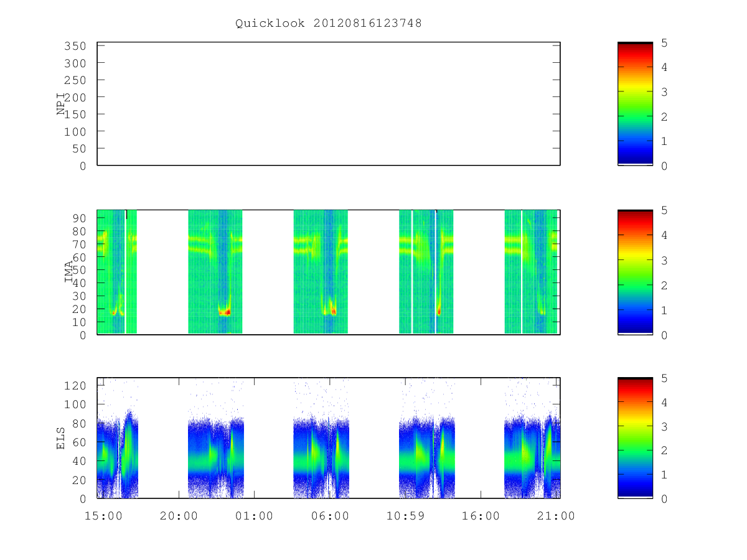Image resolution: width=747 pixels, height=560 pixels.
Task: Click the 300 tick on the NPI axis
Action: point(74,63)
